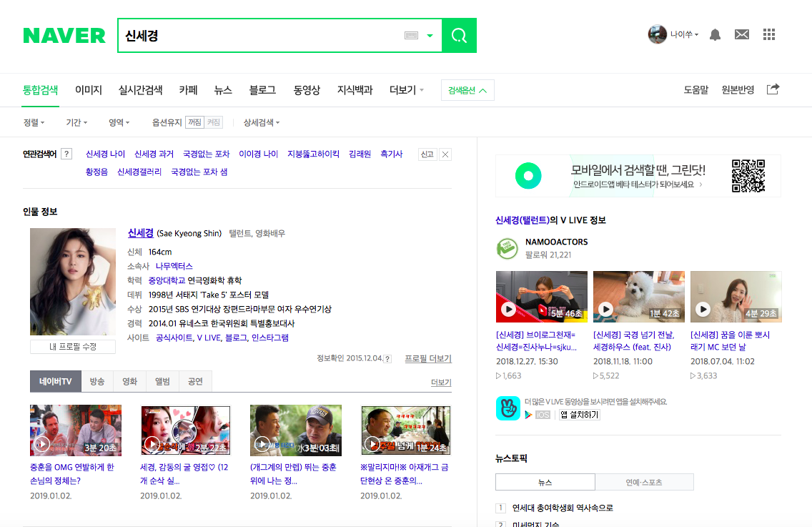
Task: Switch news topic to 연예·스포츠 tab
Action: click(x=644, y=482)
